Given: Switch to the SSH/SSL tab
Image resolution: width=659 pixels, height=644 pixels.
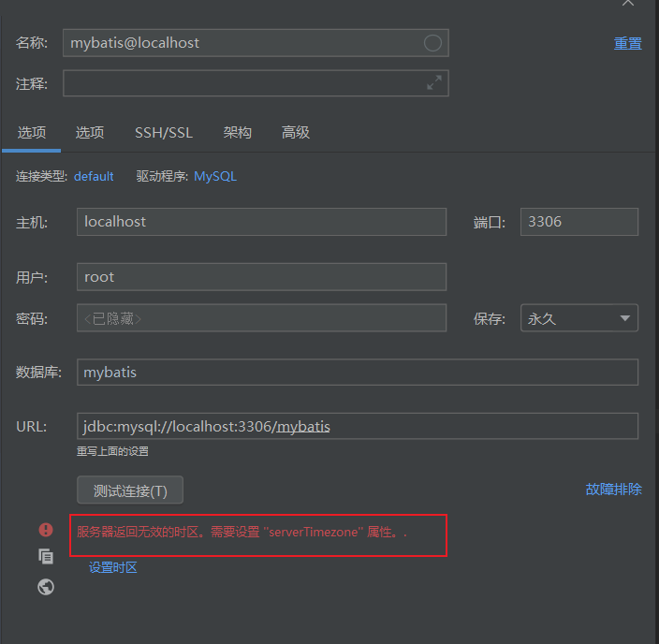Looking at the screenshot, I should point(164,133).
